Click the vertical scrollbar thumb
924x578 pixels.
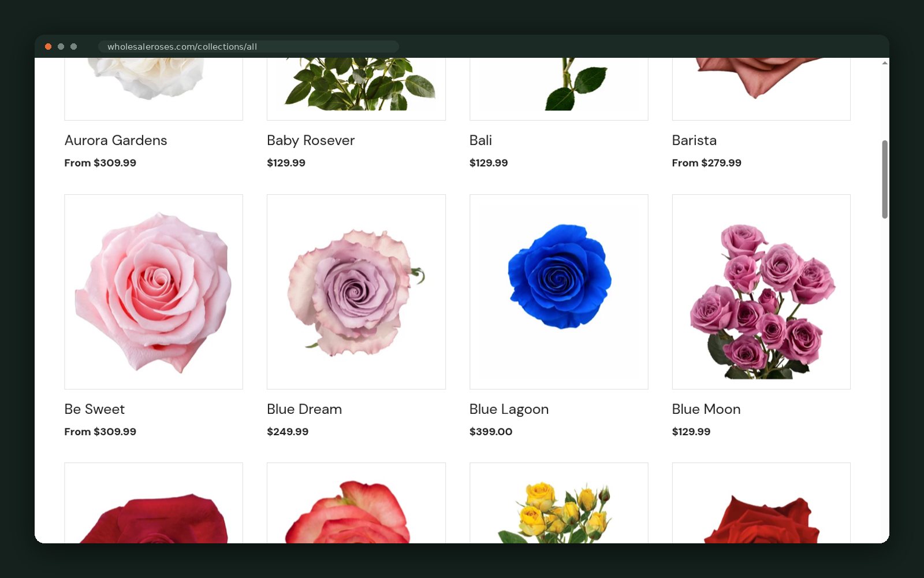tap(885, 179)
